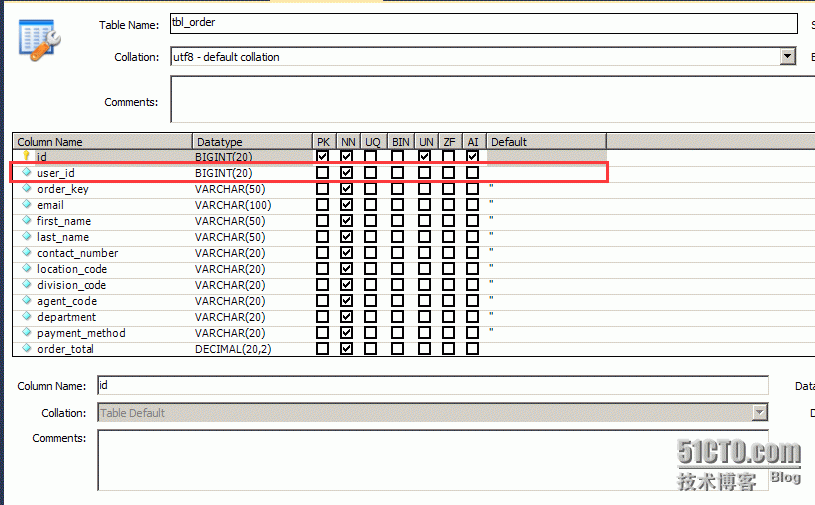Toggle NN checkbox for user_id
Screen dimensions: 815x505
click(347, 172)
